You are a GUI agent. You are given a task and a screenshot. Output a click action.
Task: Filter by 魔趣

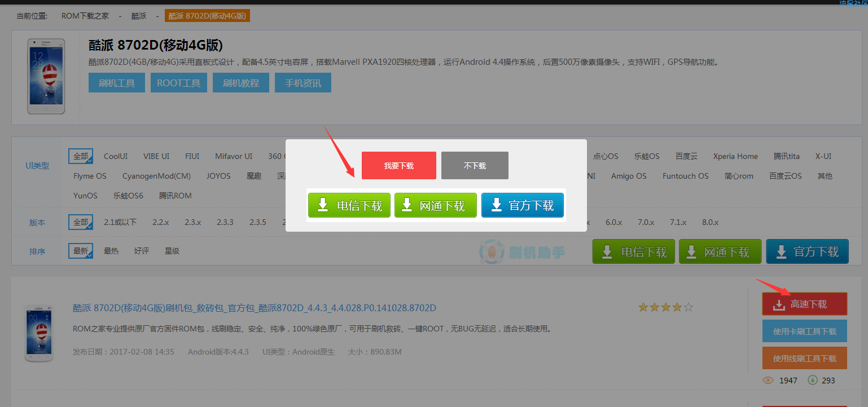click(x=254, y=176)
